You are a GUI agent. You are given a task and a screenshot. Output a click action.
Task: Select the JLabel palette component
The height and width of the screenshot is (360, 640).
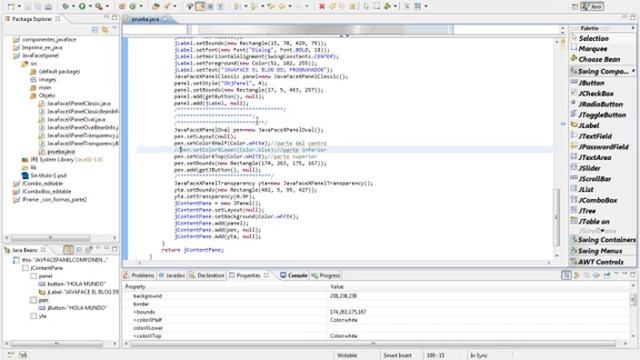click(x=589, y=125)
